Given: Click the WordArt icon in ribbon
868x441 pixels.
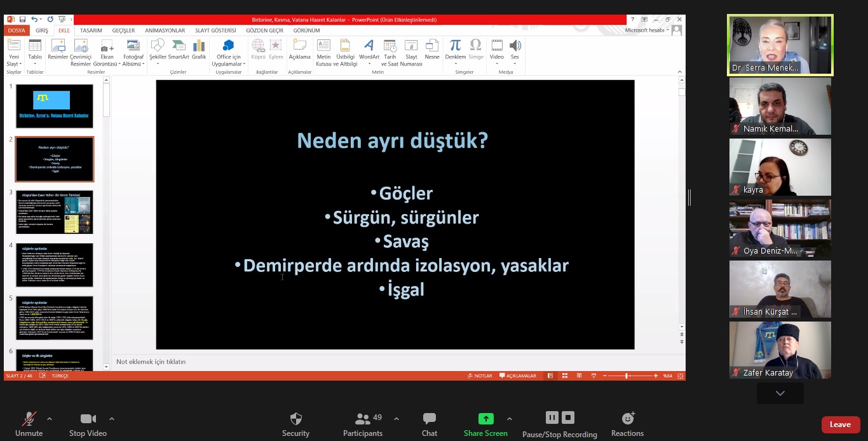Looking at the screenshot, I should [369, 50].
